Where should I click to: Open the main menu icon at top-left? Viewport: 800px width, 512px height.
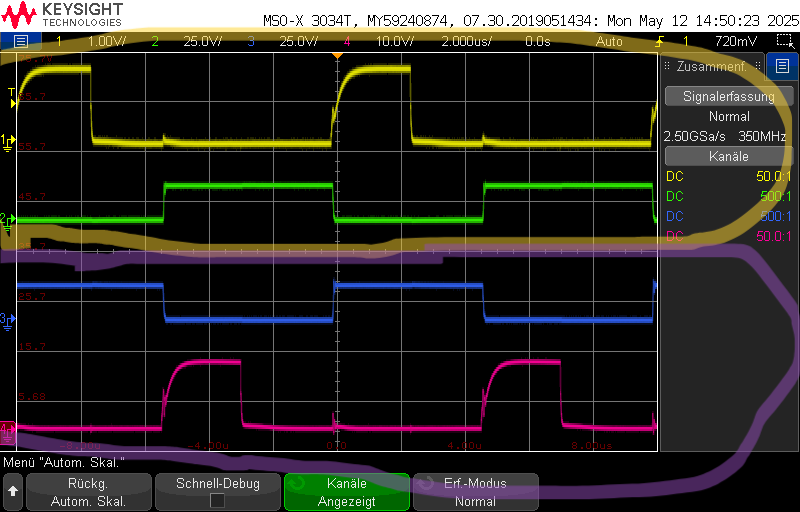pyautogui.click(x=22, y=41)
